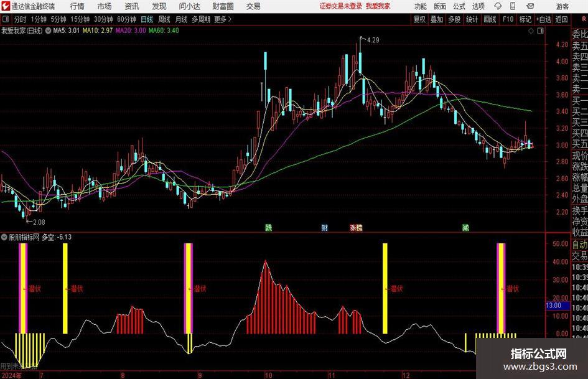
Task: Switch to the 30分钟 period tab
Action: pos(103,19)
